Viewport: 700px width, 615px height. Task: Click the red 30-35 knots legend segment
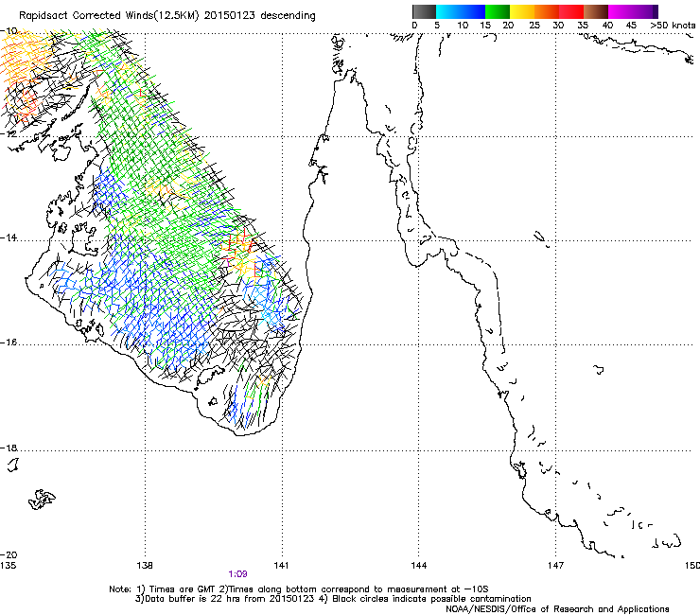click(x=571, y=11)
